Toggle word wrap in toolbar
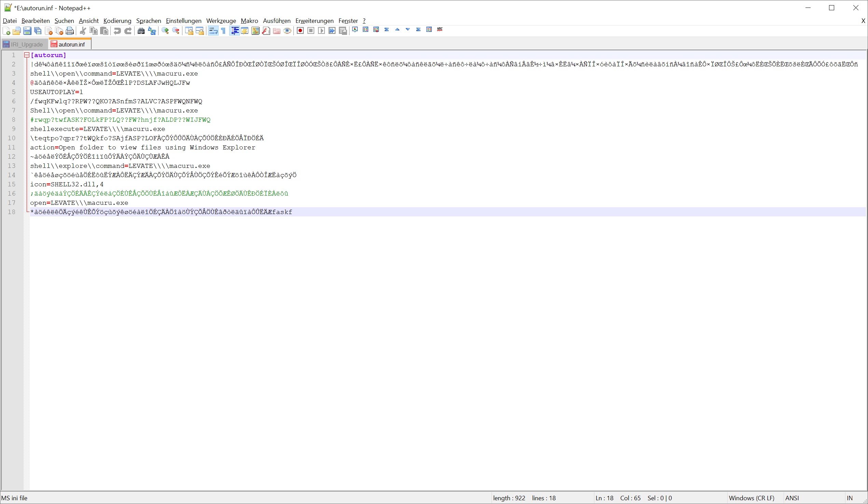This screenshot has height=504, width=868. [213, 31]
